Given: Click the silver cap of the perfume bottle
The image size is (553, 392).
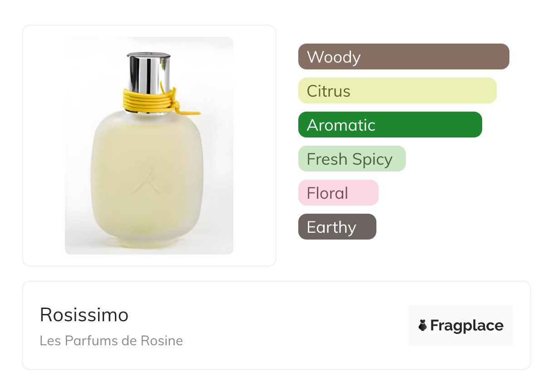Looking at the screenshot, I should [x=148, y=73].
